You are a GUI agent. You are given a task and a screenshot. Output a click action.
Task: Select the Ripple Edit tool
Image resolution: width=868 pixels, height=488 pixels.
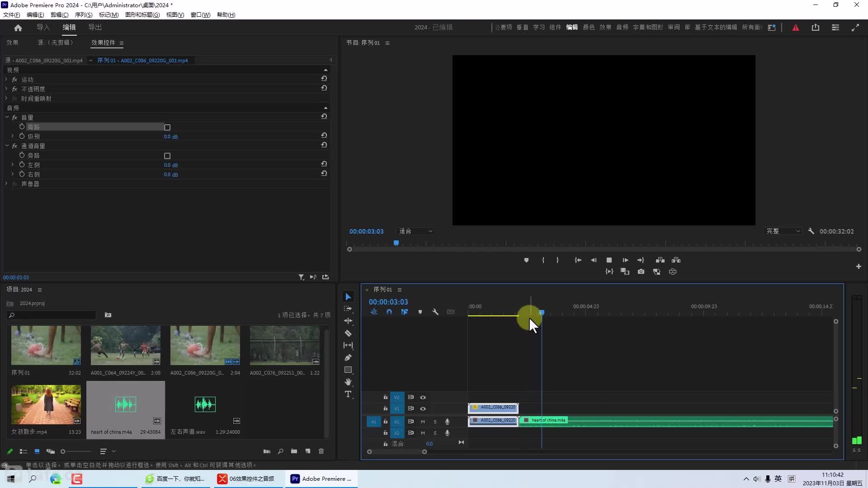coord(348,321)
